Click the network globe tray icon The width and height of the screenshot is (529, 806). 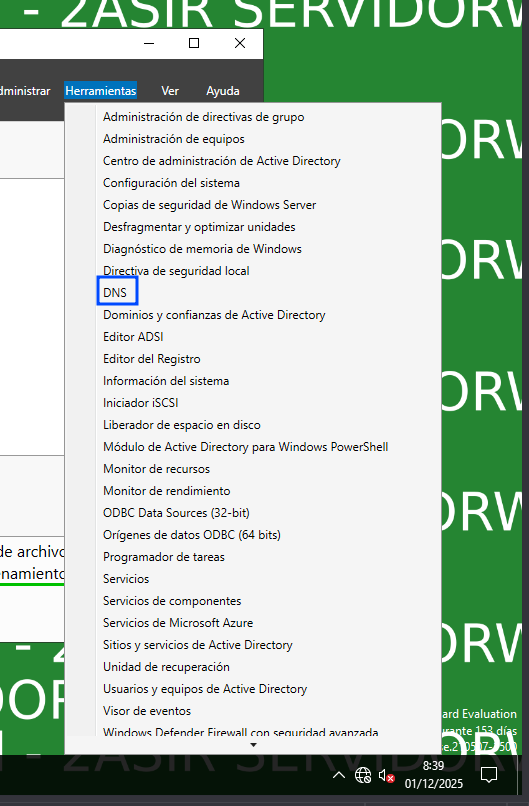point(363,775)
